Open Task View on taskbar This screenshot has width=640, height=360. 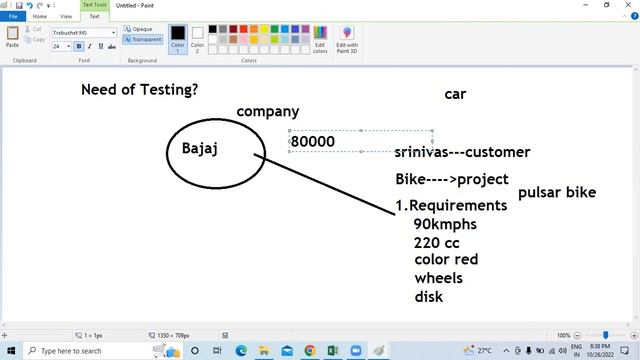(x=217, y=351)
